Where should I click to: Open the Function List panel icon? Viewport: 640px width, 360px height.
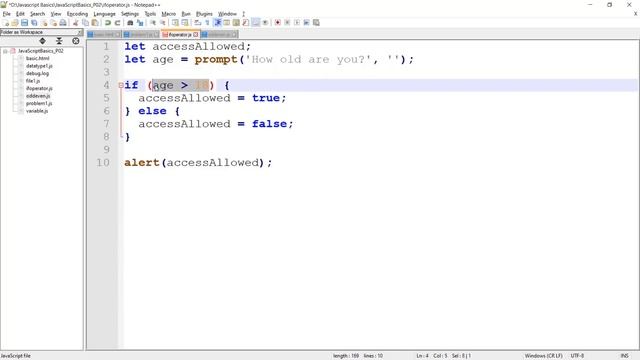[x=246, y=22]
